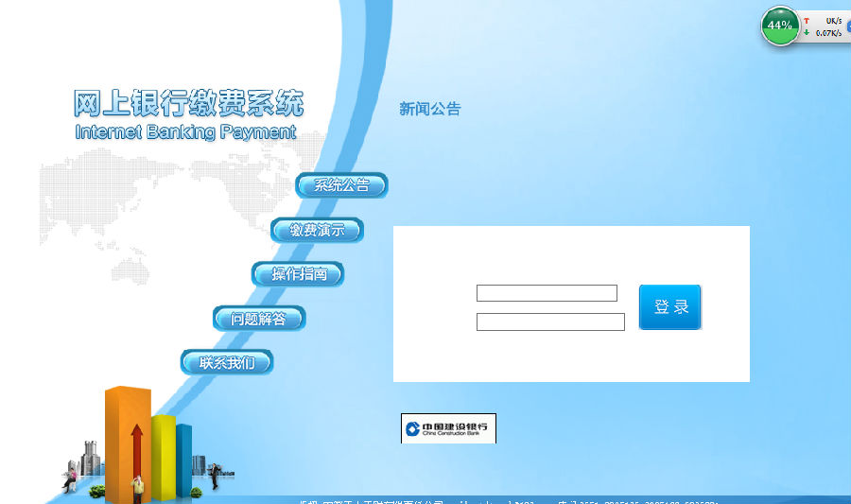The width and height of the screenshot is (851, 504).
Task: Click the China Construction Bank logo
Action: point(448,428)
